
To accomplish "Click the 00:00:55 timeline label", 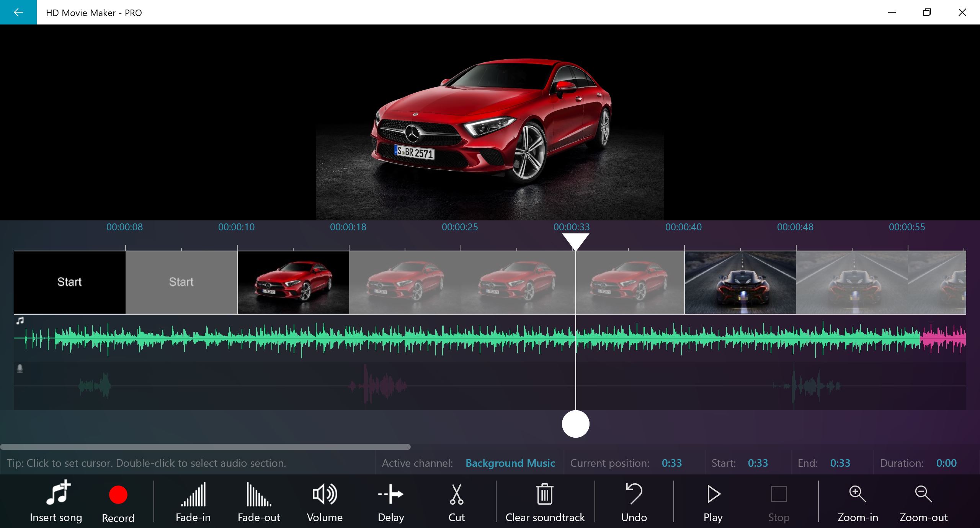I will pyautogui.click(x=907, y=227).
